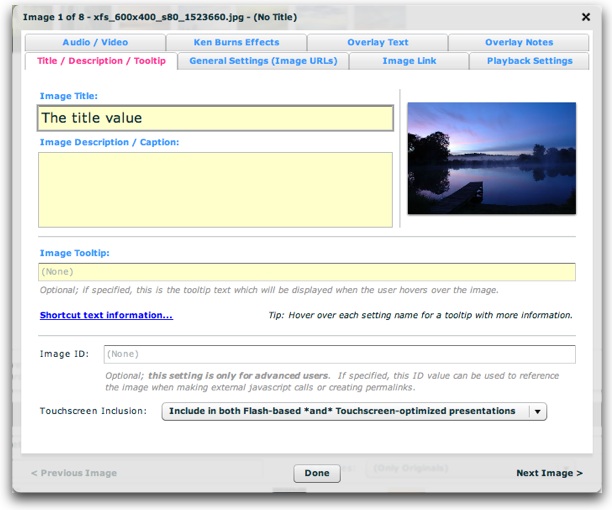Image resolution: width=612 pixels, height=510 pixels.
Task: Click the Image Tooltip setting label
Action: coord(74,253)
